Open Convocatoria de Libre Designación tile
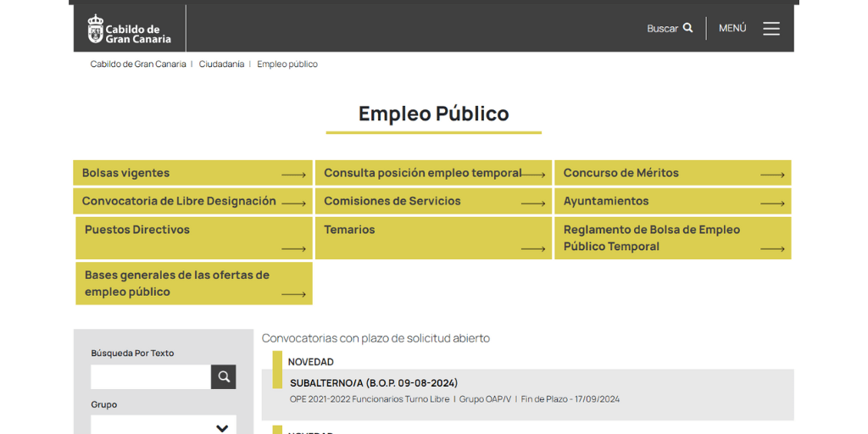Image resolution: width=868 pixels, height=434 pixels. click(192, 201)
